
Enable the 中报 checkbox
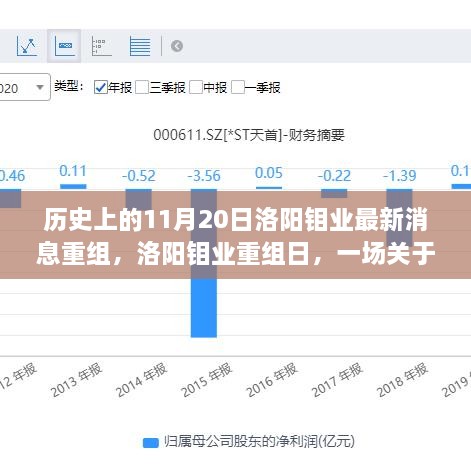(196, 88)
